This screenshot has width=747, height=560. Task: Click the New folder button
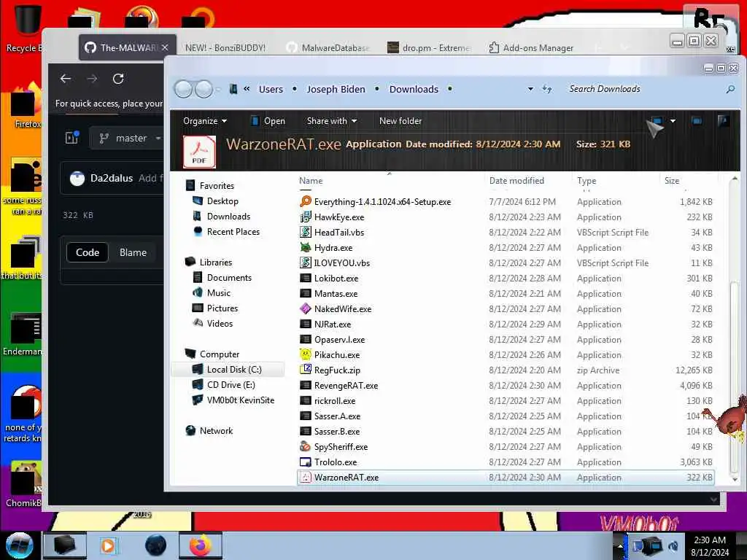tap(400, 121)
